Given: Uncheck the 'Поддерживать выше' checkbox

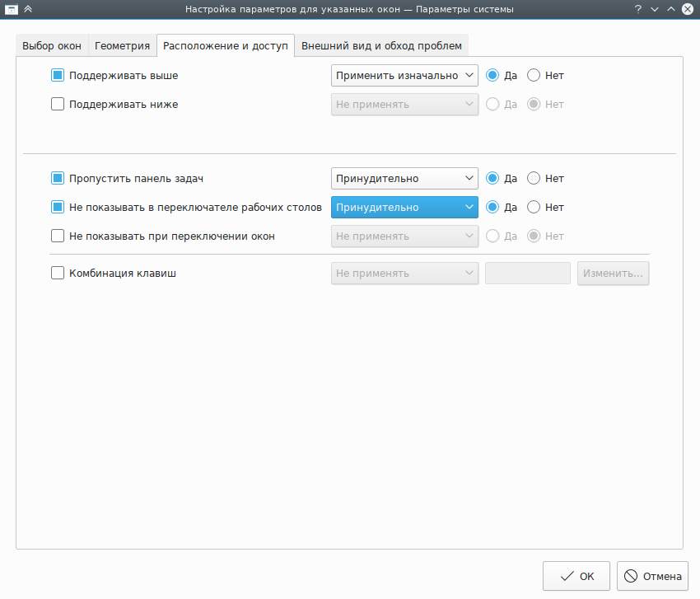Looking at the screenshot, I should [x=58, y=75].
